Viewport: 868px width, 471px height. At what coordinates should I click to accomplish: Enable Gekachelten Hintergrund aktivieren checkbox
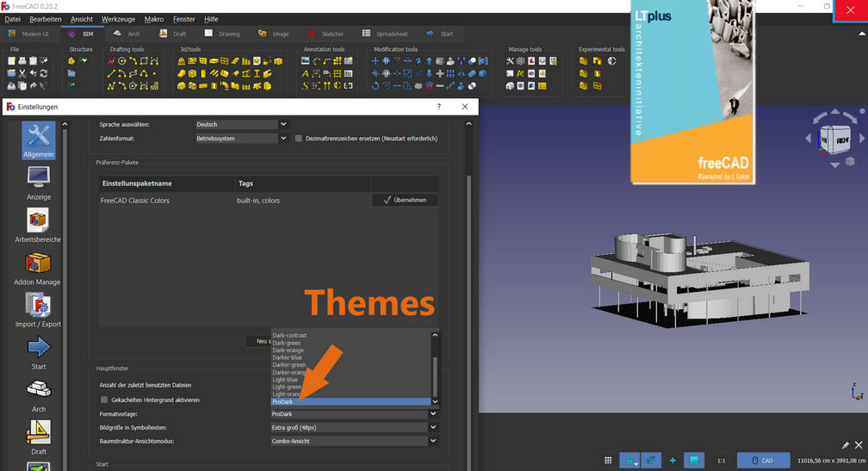point(104,400)
